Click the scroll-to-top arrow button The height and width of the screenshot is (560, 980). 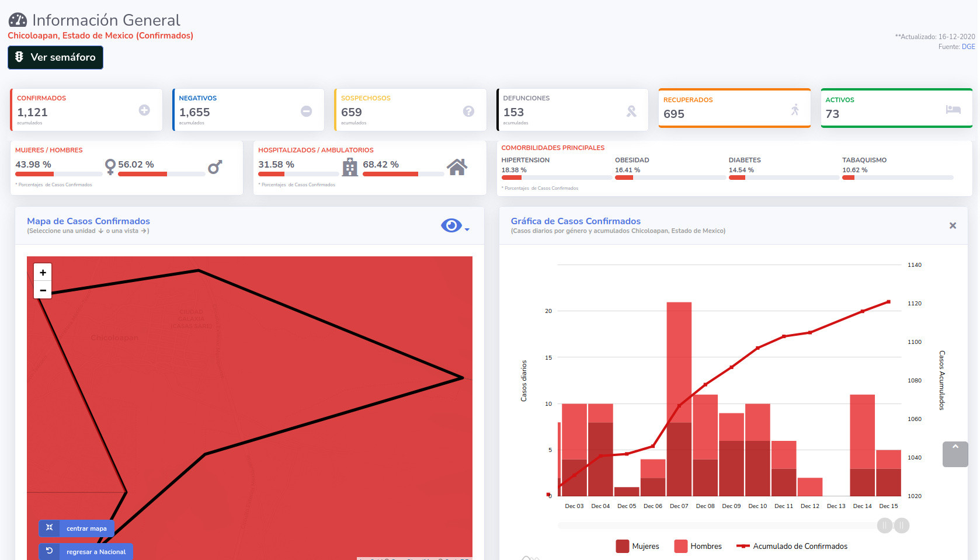pos(955,454)
